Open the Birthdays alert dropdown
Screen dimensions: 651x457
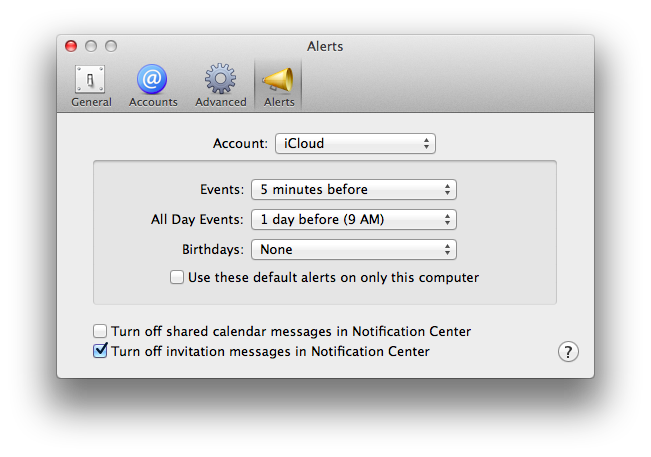pyautogui.click(x=354, y=249)
